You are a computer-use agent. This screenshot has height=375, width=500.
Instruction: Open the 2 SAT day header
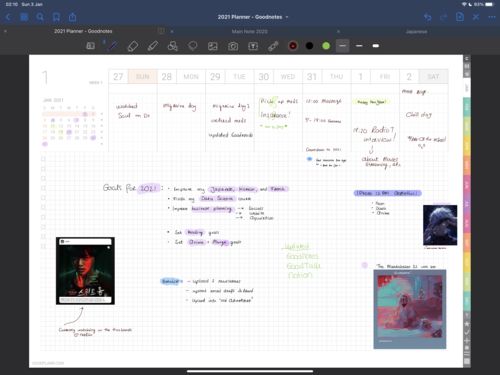click(x=424, y=77)
